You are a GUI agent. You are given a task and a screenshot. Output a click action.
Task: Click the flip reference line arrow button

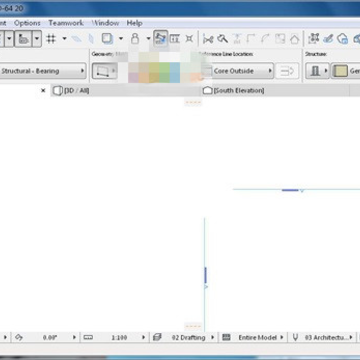tap(287, 71)
